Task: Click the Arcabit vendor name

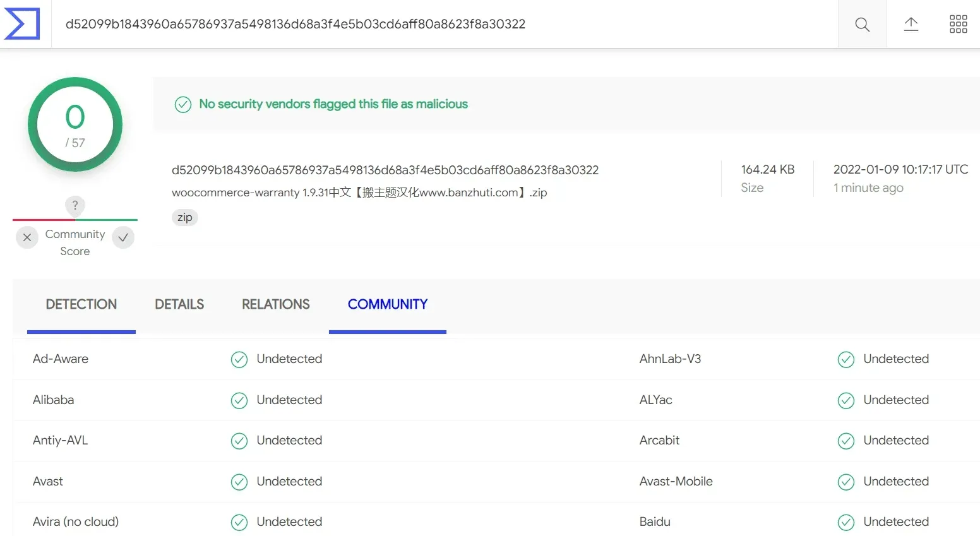Action: [660, 440]
